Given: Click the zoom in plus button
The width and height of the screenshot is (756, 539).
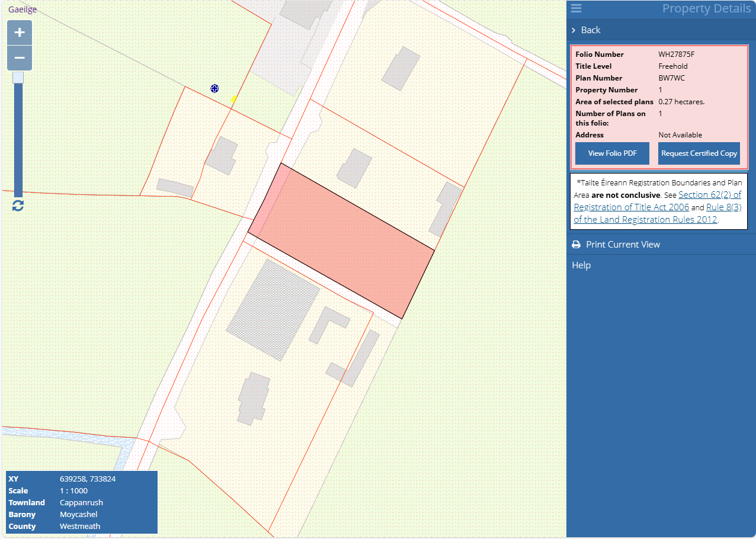Looking at the screenshot, I should click(19, 33).
